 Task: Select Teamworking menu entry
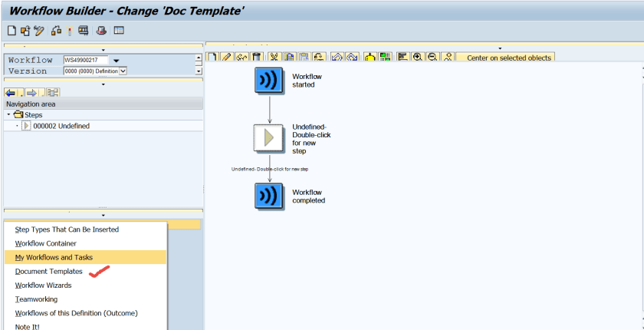click(x=36, y=299)
